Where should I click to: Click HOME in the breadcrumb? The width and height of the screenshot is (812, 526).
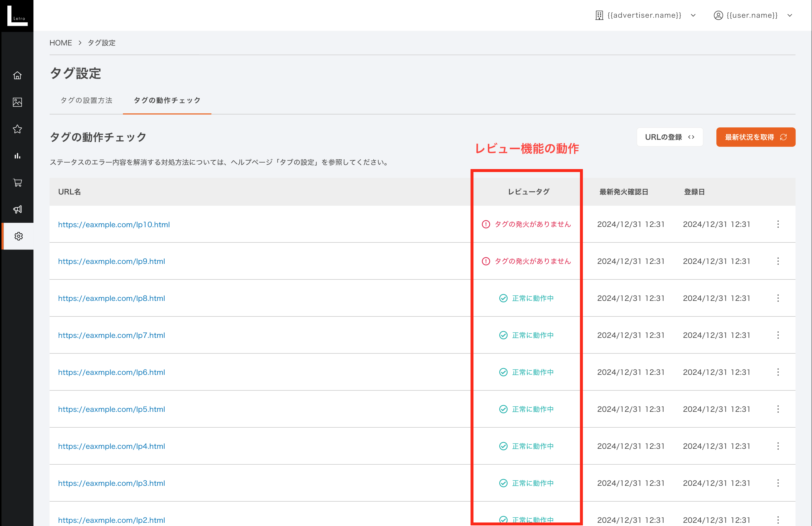click(60, 43)
